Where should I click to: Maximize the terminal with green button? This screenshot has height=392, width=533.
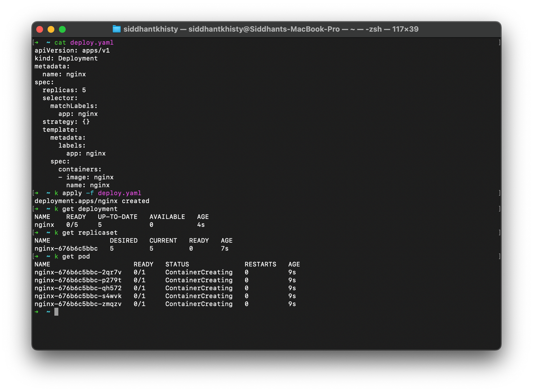click(62, 29)
